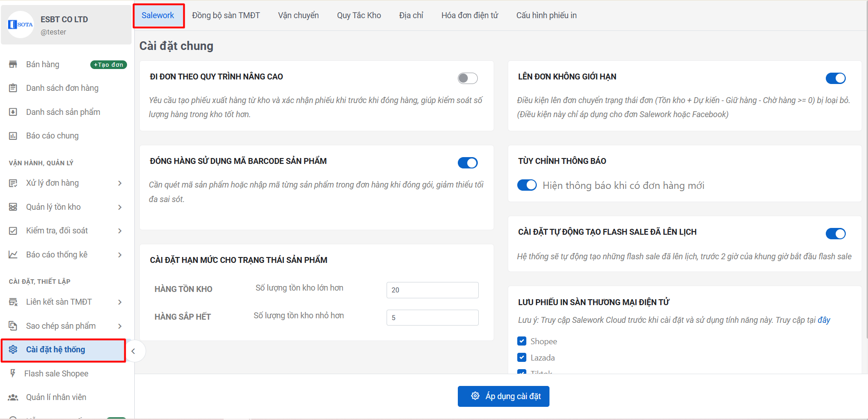Expand Liên kết sàn TMĐT submenu
Image resolution: width=868 pixels, height=420 pixels.
[x=120, y=302]
